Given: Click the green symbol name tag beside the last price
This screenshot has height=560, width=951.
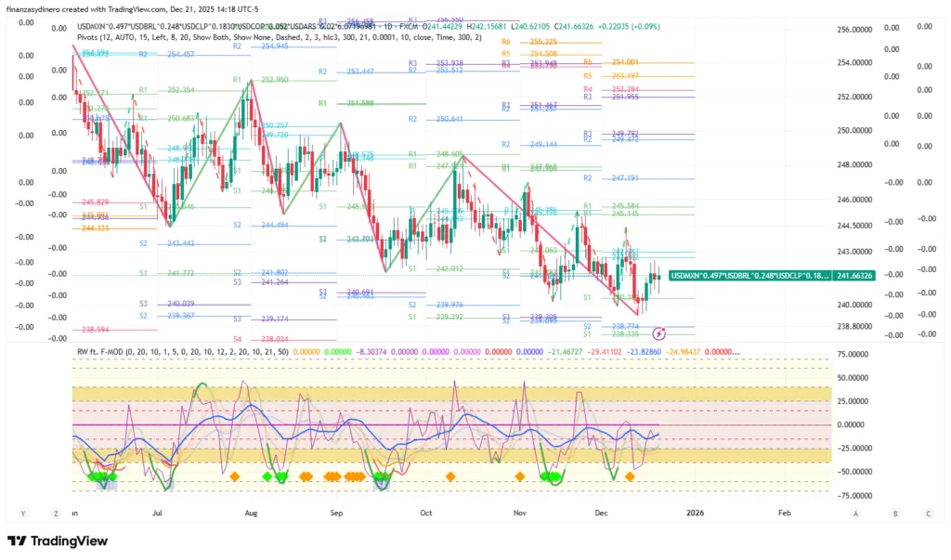Looking at the screenshot, I should (x=749, y=275).
